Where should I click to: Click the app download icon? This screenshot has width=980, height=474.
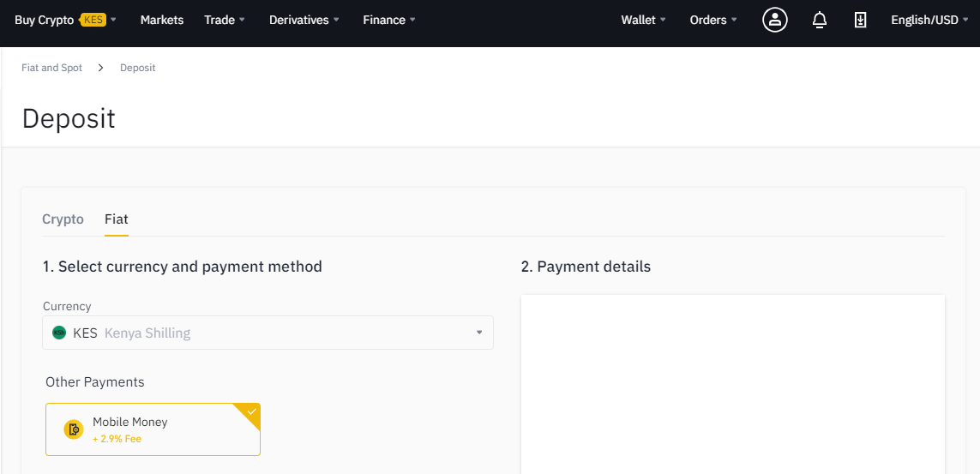pos(861,20)
